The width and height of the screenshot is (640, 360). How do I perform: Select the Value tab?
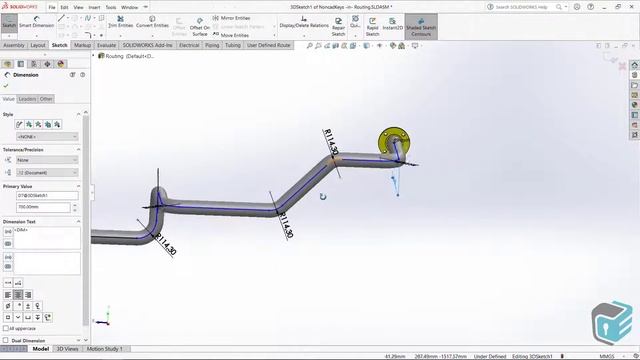coord(8,99)
